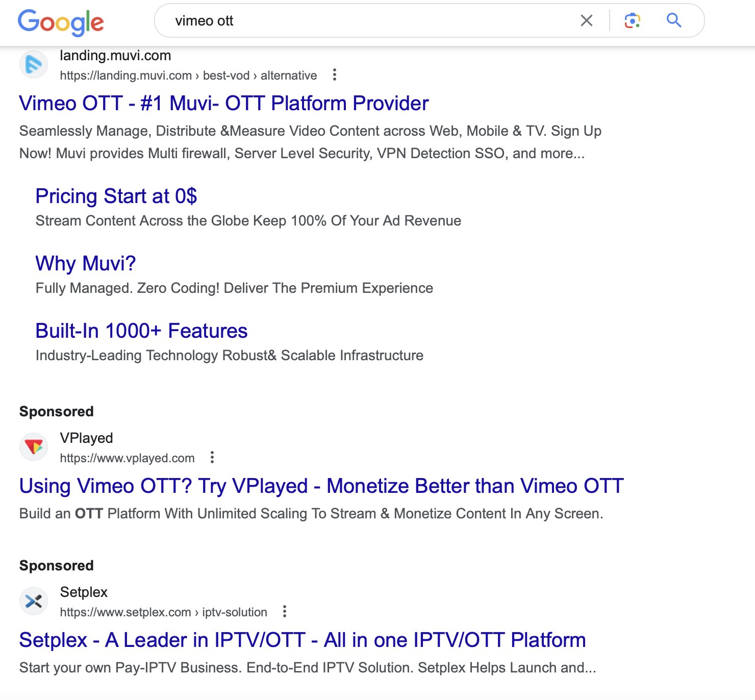Screen dimensions: 755x700
Task: Open 'Using Vimeo OTT? Try VPlayed' ad
Action: coord(321,486)
